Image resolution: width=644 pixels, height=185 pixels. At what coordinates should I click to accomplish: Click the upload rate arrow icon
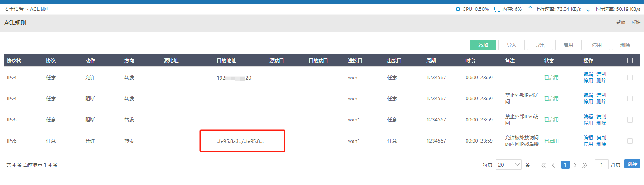coord(530,9)
